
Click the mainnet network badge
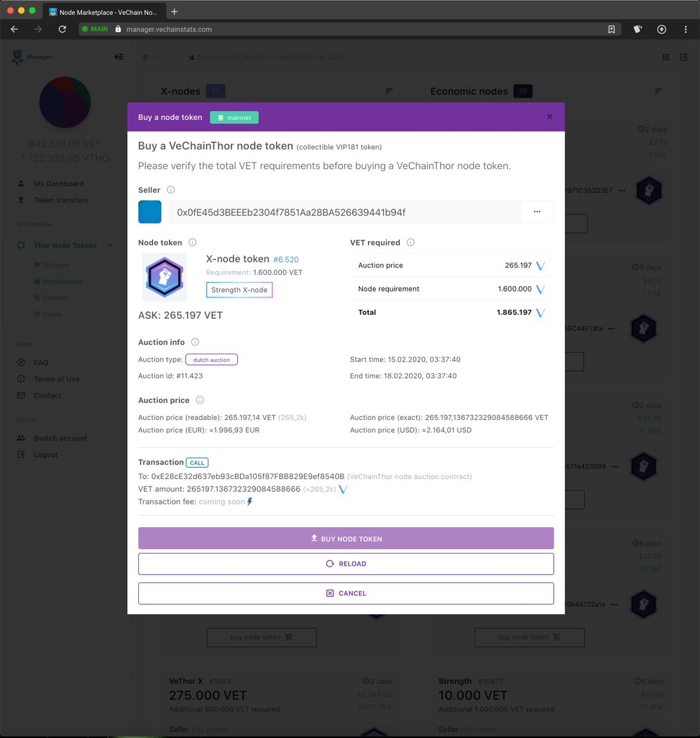coord(234,117)
